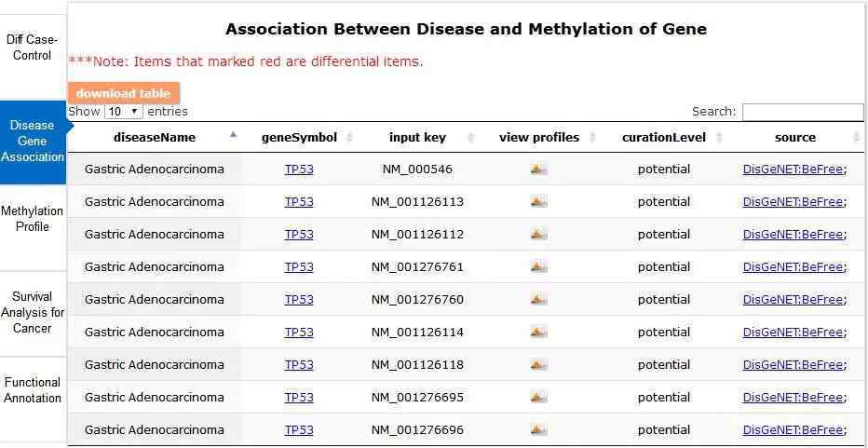The height and width of the screenshot is (448, 868).
Task: Select the Functional Annotation tab
Action: pos(32,390)
